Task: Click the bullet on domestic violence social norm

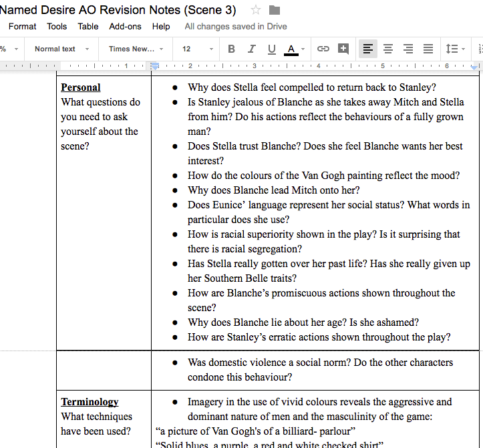Action: 321,370
